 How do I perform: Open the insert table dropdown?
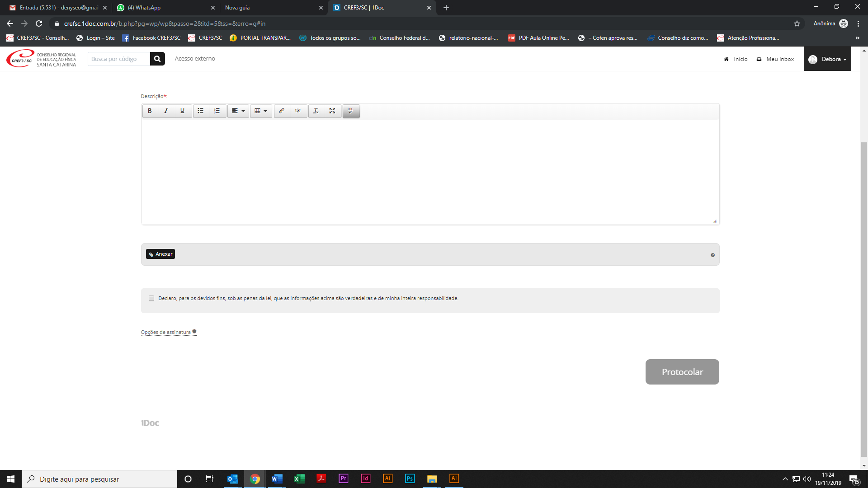261,111
